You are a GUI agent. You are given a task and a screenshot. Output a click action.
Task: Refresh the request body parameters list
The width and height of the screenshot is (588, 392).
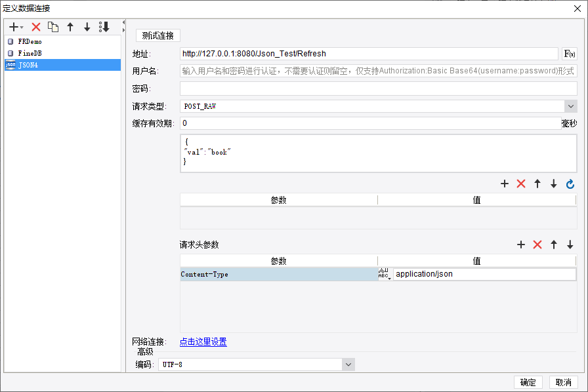570,184
